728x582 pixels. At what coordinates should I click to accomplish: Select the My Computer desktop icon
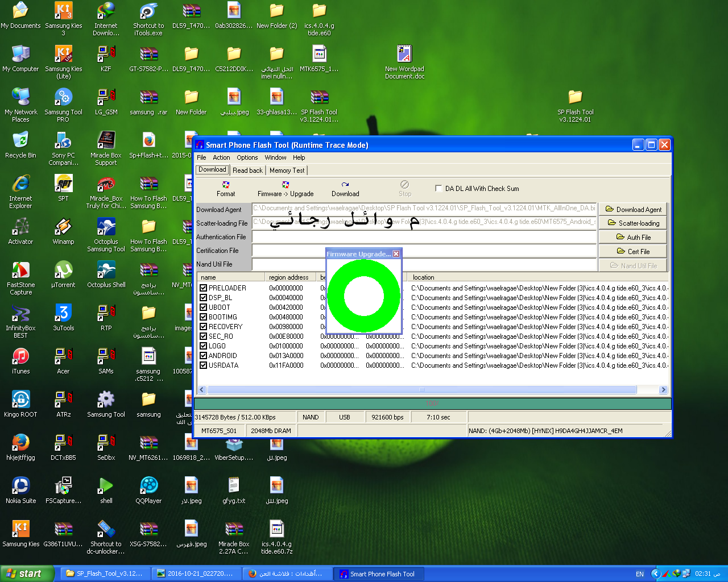[x=20, y=59]
